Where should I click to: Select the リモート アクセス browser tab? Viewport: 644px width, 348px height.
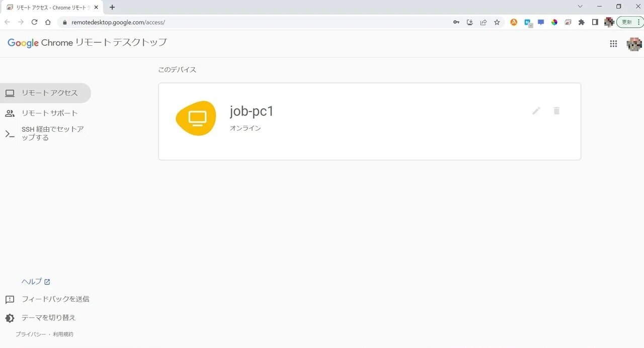pos(52,8)
